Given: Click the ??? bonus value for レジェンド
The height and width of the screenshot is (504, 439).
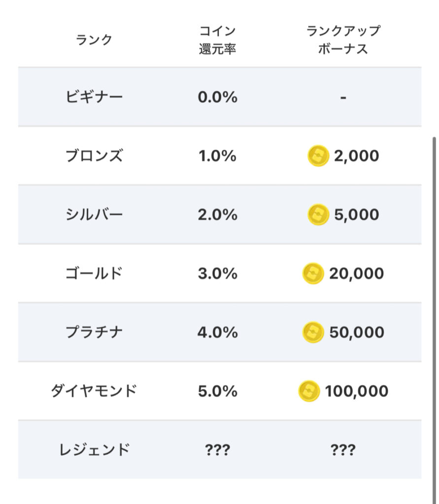Looking at the screenshot, I should (x=343, y=450).
